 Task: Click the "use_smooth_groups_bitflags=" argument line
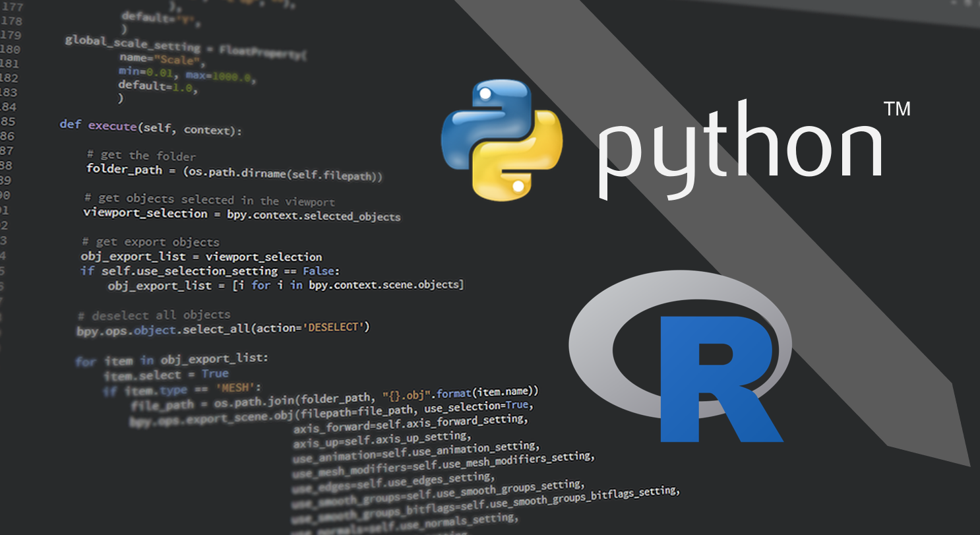point(485,506)
